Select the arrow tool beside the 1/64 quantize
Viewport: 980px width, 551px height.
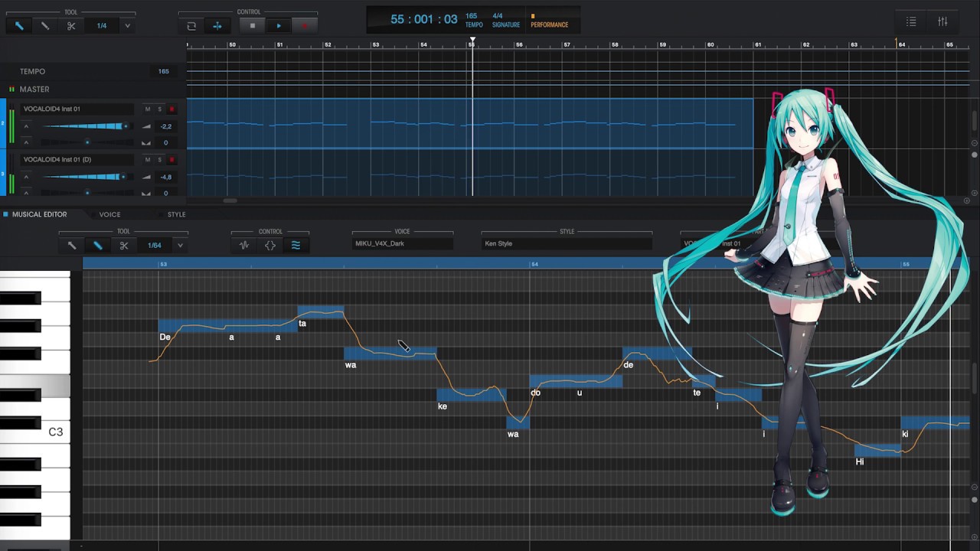(72, 246)
